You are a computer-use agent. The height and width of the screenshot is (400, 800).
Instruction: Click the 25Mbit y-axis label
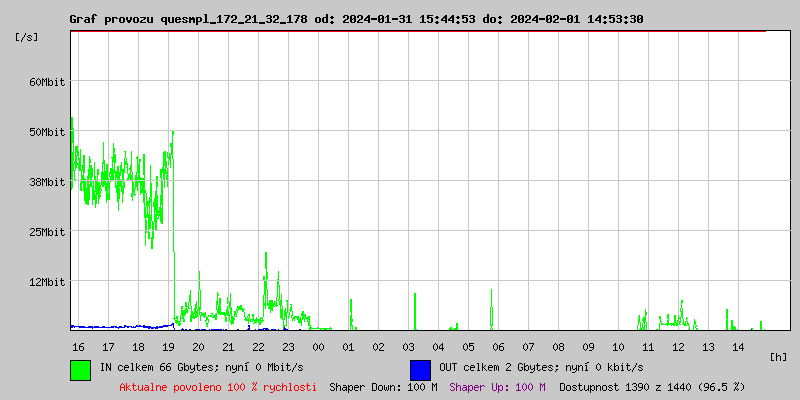coord(46,231)
